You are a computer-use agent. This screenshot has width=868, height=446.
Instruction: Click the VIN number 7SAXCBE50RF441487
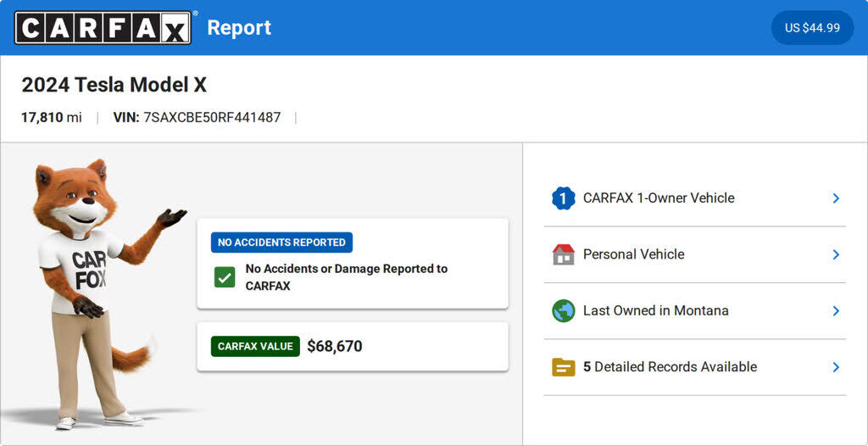click(x=212, y=118)
